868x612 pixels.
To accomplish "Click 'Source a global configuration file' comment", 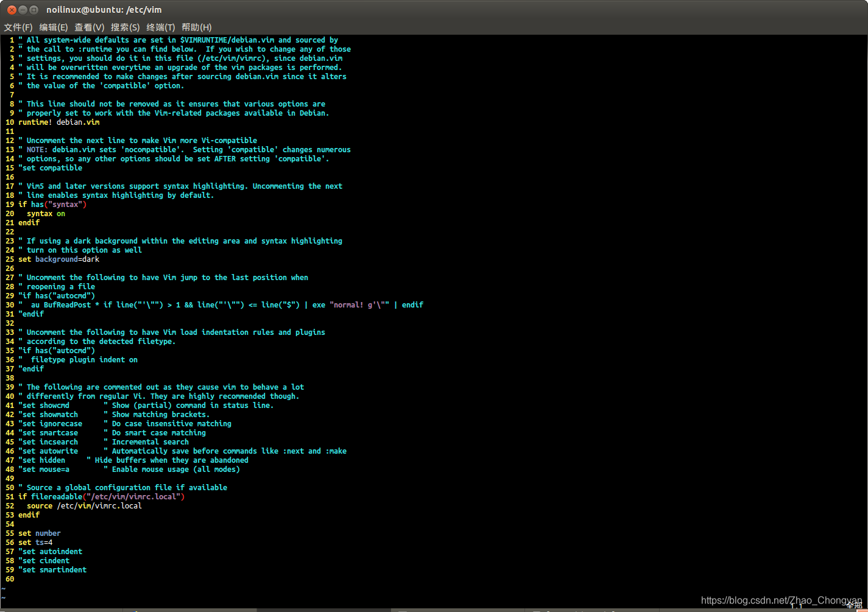I will 122,488.
